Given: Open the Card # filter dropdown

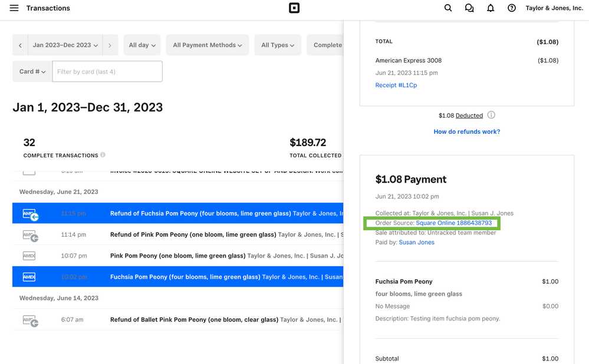Looking at the screenshot, I should [32, 71].
